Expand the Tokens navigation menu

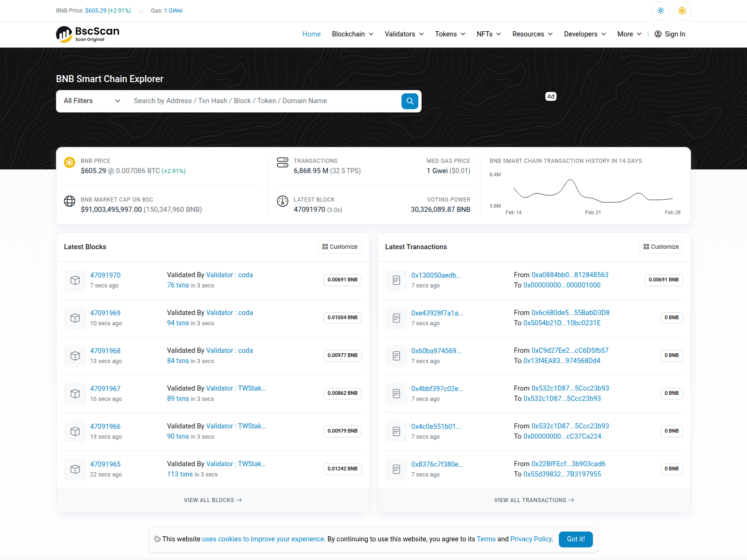click(x=450, y=34)
